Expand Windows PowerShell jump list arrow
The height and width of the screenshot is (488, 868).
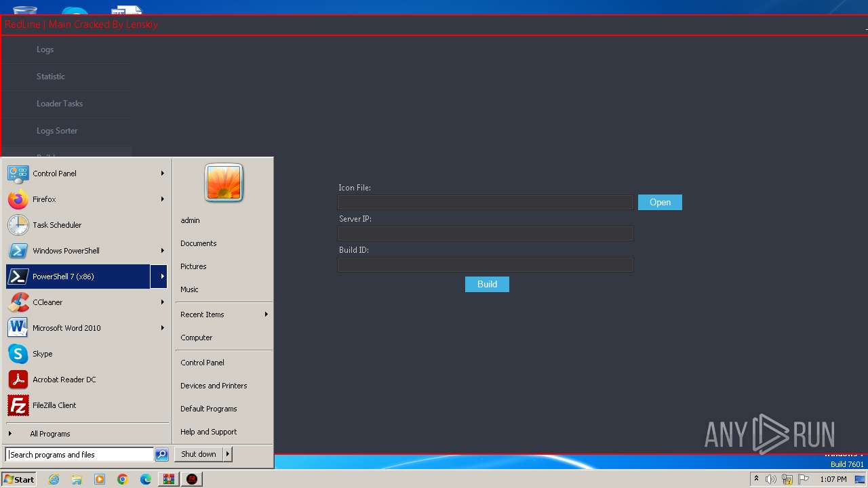[163, 251]
